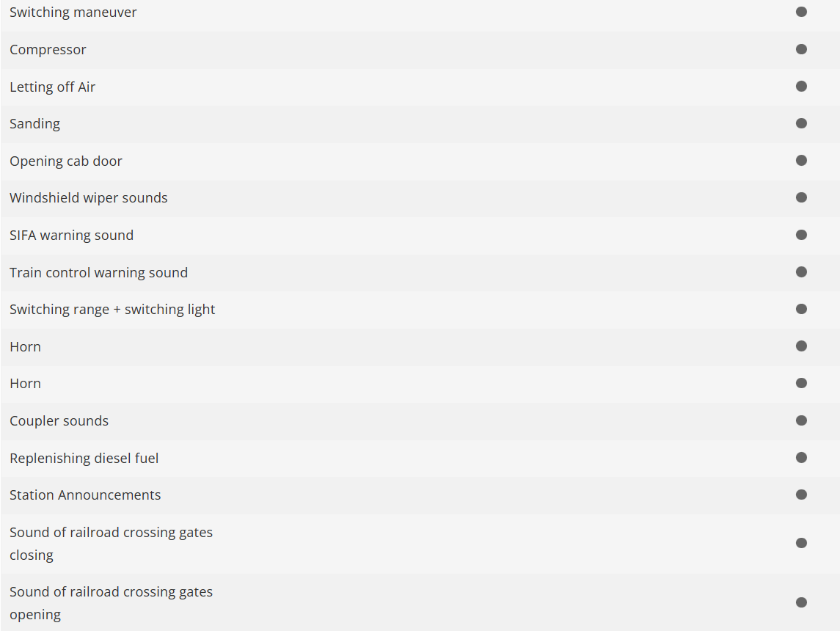The width and height of the screenshot is (840, 631).
Task: Click the Sanding feature dot
Action: 801,123
